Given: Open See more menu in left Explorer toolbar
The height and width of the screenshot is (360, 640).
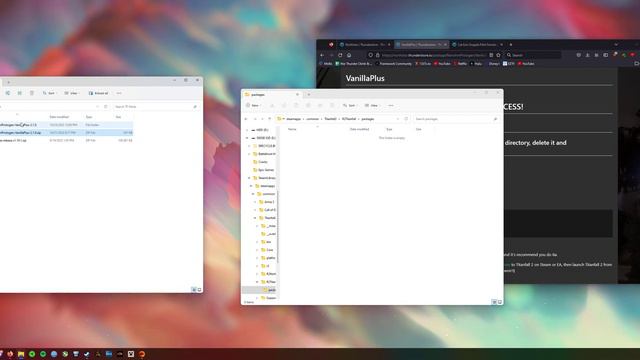Looking at the screenshot, I should pyautogui.click(x=119, y=93).
